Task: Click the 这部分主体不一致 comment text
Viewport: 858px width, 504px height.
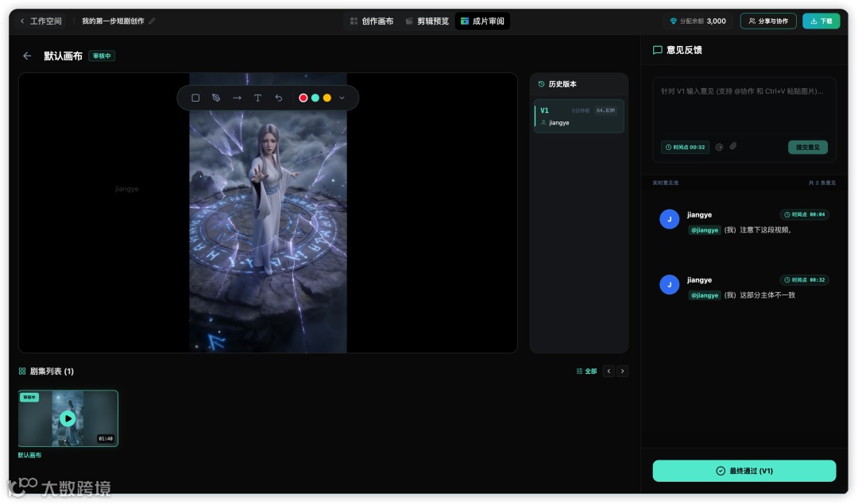Action: (767, 295)
